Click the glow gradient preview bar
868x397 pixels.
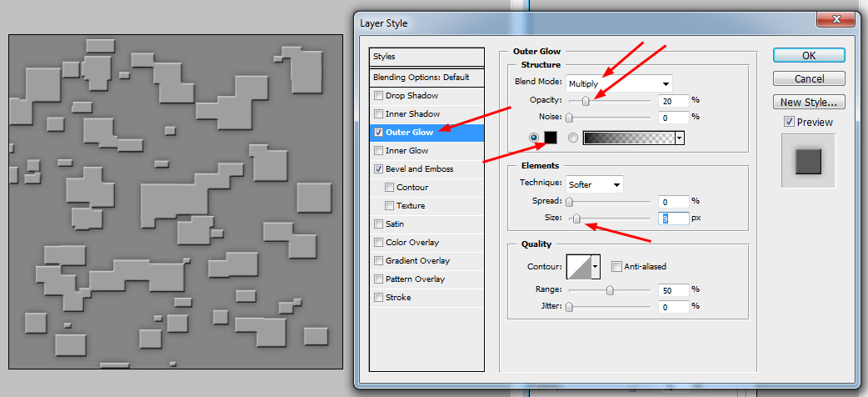click(x=630, y=138)
